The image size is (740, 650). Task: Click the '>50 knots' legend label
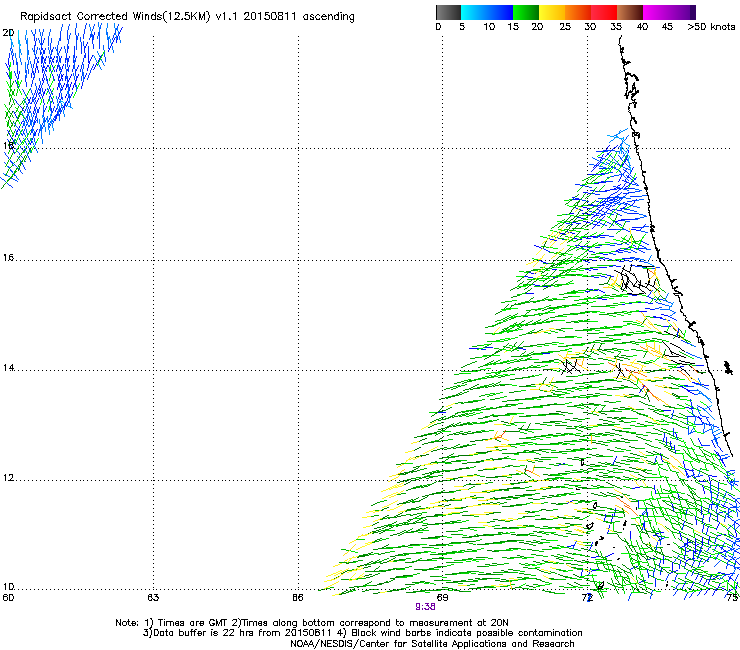[x=711, y=27]
